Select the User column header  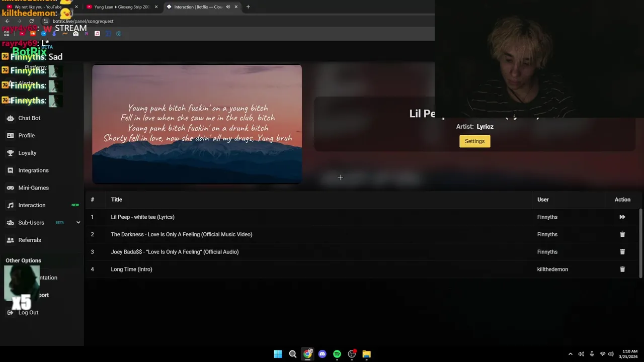pyautogui.click(x=543, y=200)
